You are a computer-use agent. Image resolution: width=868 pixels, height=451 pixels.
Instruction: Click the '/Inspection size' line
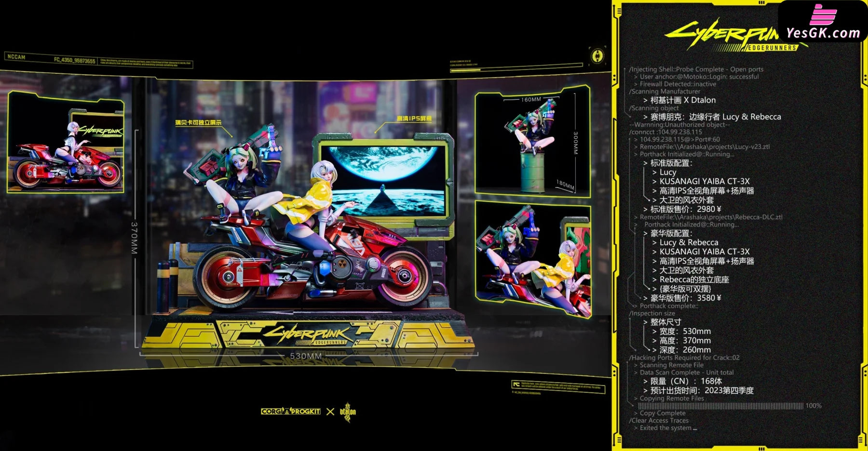pyautogui.click(x=652, y=313)
